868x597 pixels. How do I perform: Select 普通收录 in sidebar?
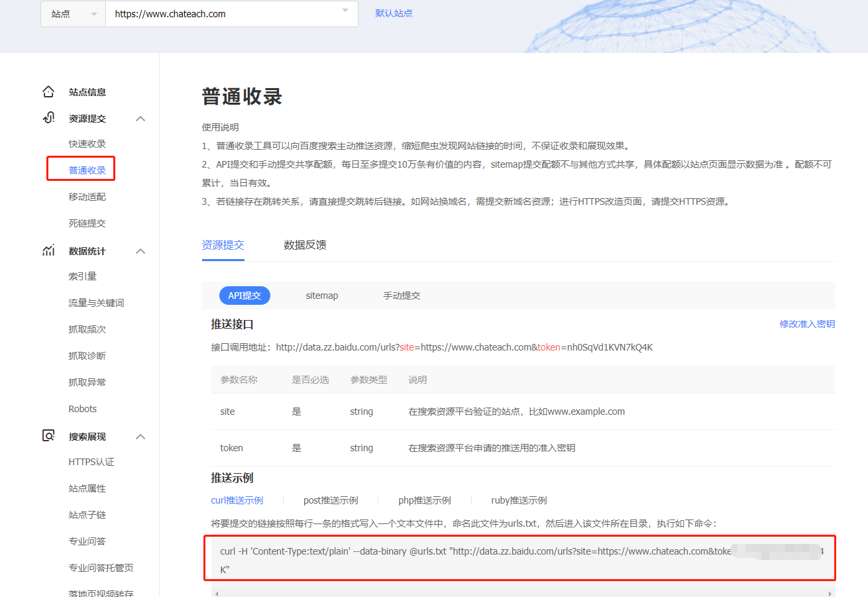[x=87, y=170]
